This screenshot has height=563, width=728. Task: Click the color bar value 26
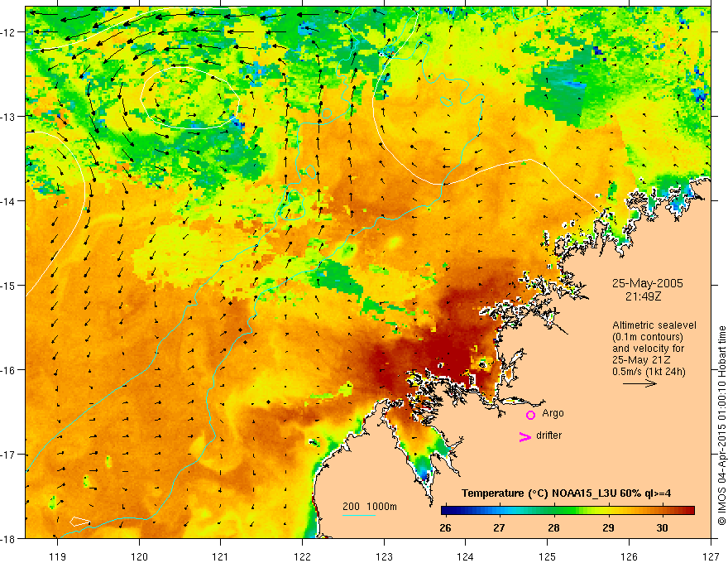(x=445, y=527)
